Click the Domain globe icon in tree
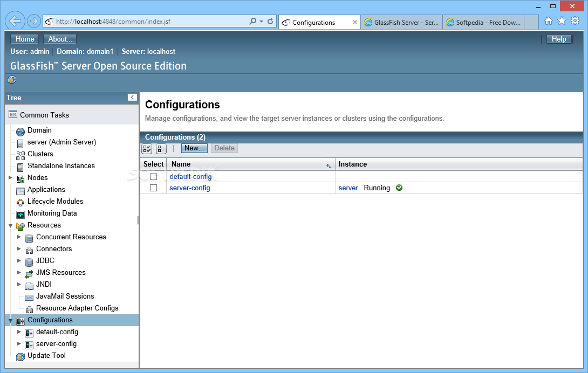 [x=20, y=132]
